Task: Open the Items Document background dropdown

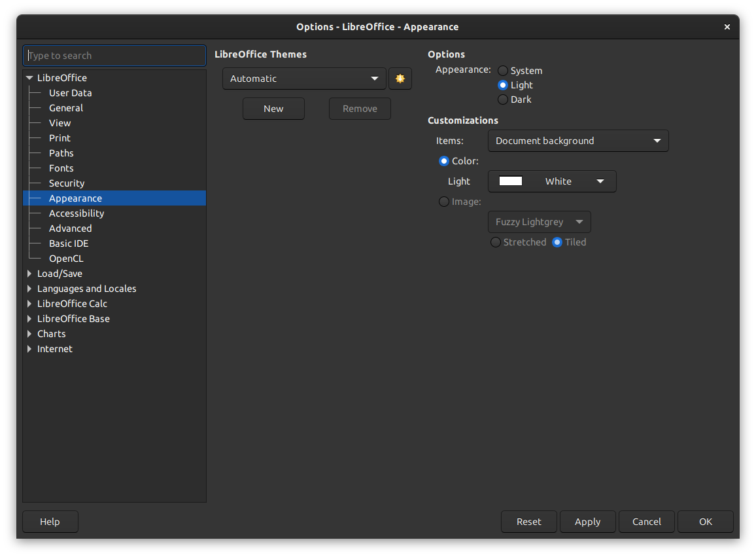Action: pyautogui.click(x=578, y=141)
